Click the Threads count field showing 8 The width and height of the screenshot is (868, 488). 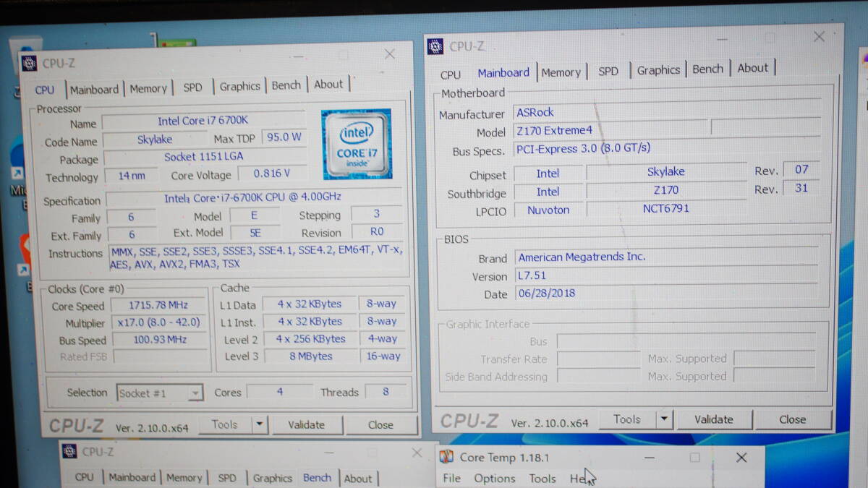click(386, 392)
